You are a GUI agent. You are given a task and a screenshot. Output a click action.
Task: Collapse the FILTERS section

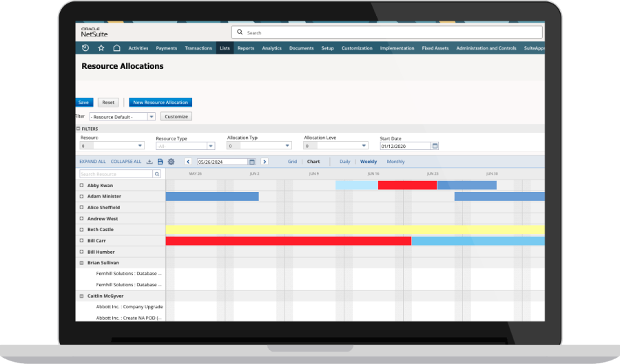pyautogui.click(x=78, y=129)
